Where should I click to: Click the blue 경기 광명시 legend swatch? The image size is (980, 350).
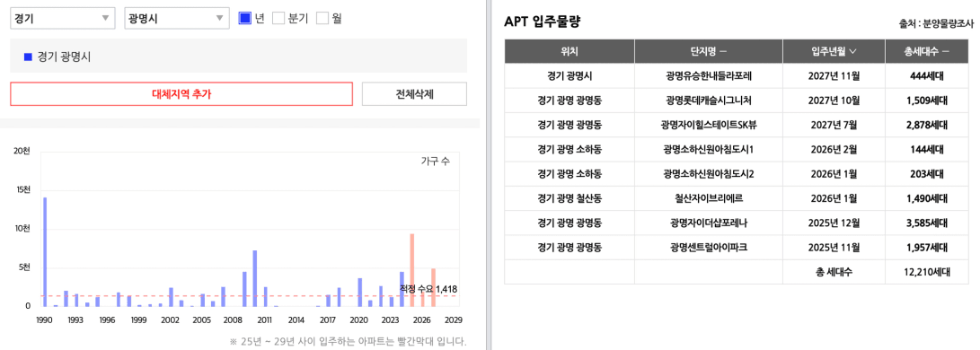[x=28, y=57]
